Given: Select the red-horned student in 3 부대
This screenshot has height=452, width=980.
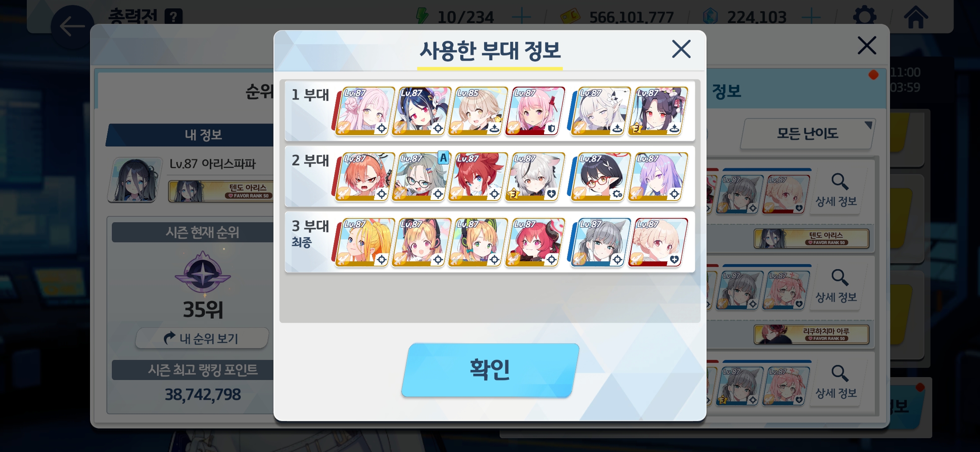Looking at the screenshot, I should pyautogui.click(x=534, y=242).
